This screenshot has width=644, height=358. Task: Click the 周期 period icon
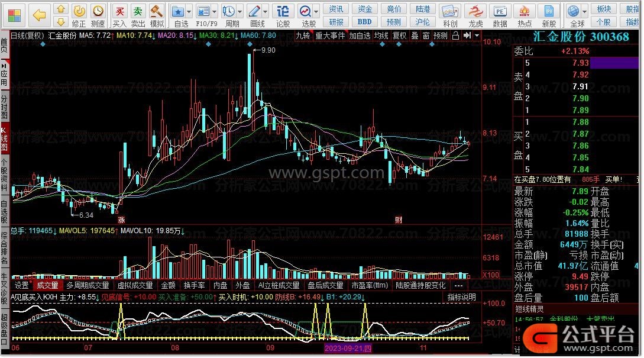[229, 11]
